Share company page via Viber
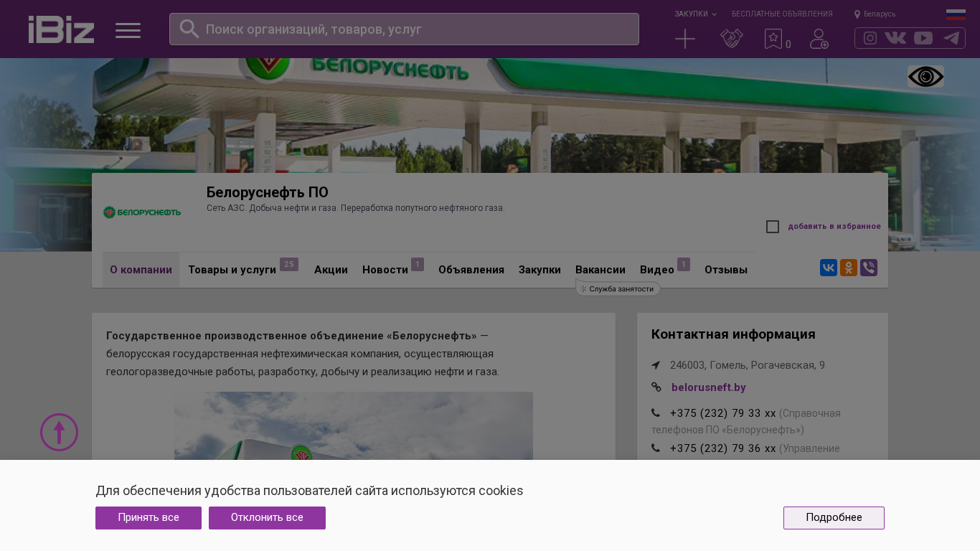The height and width of the screenshot is (551, 980). tap(869, 268)
